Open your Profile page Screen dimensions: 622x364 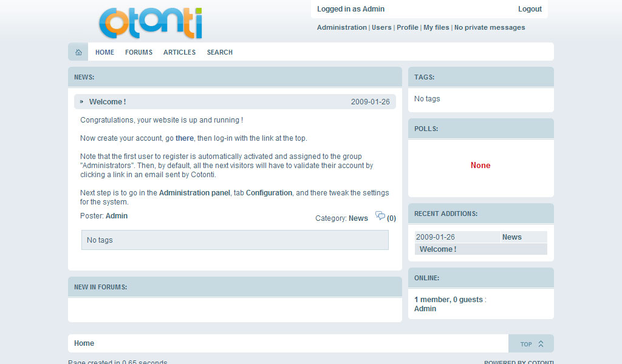point(407,27)
